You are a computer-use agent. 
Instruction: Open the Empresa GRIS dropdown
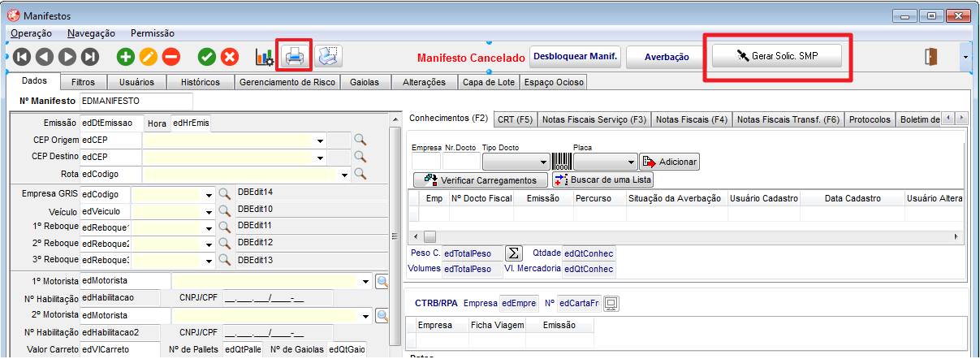coord(209,195)
